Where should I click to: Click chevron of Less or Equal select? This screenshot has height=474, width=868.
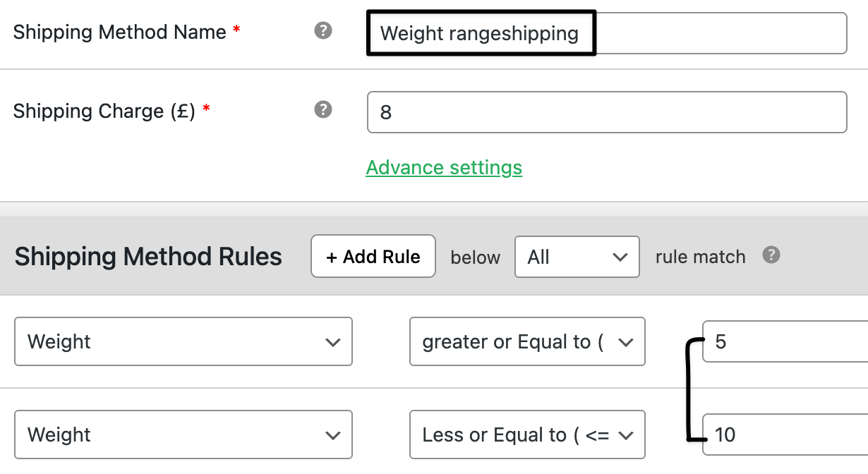pos(626,435)
